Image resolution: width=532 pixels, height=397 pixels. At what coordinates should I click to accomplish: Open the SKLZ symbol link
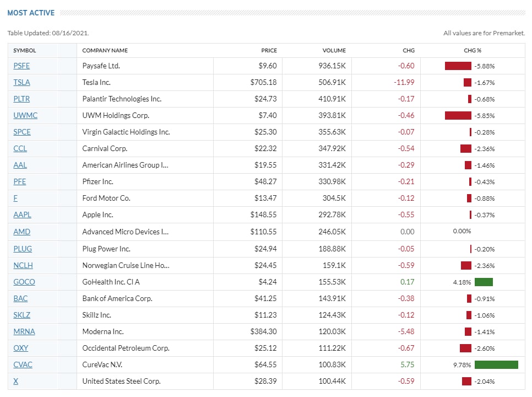pos(21,315)
